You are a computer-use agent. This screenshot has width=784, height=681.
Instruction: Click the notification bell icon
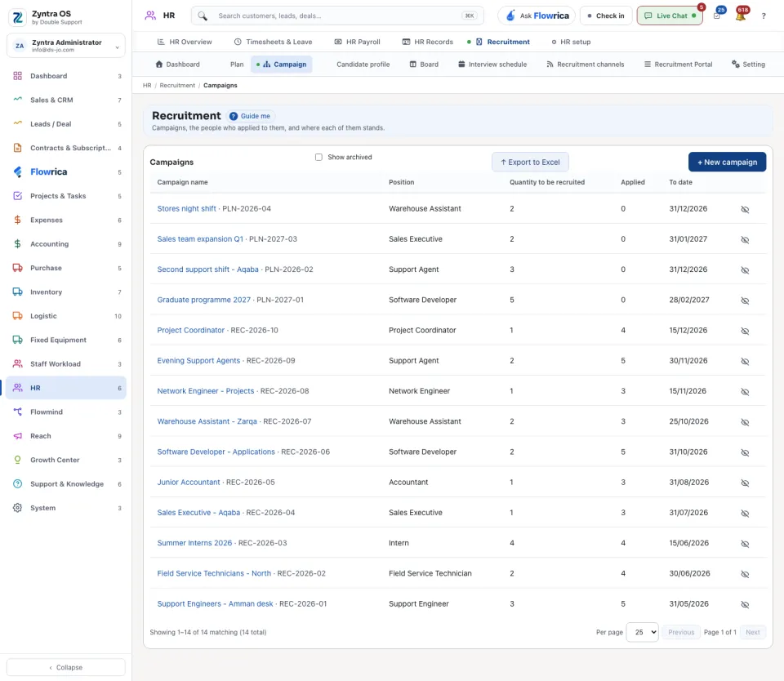pyautogui.click(x=741, y=16)
